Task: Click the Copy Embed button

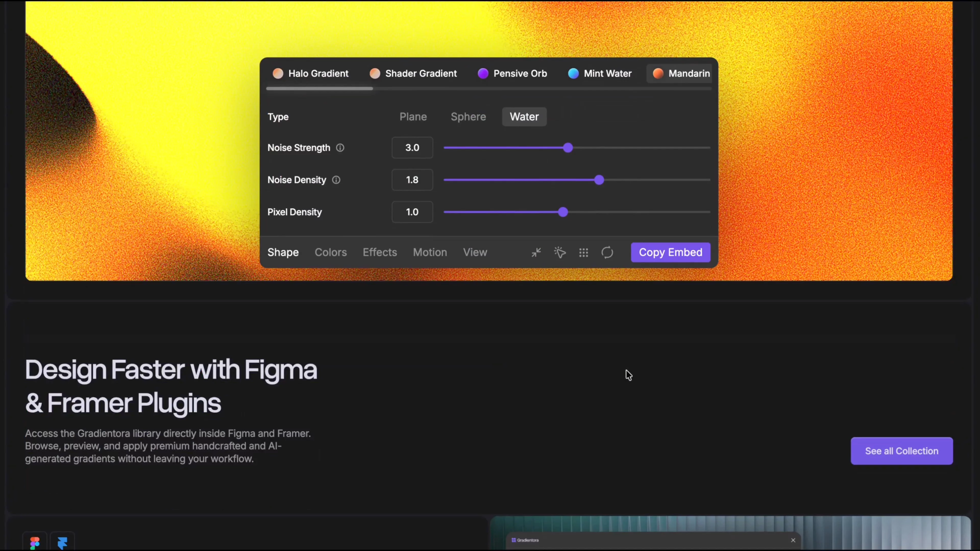Action: 671,253
